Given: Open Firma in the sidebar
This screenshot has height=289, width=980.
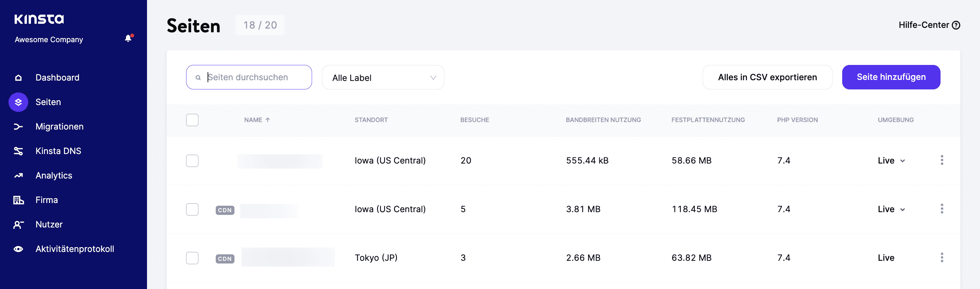Looking at the screenshot, I should point(46,200).
